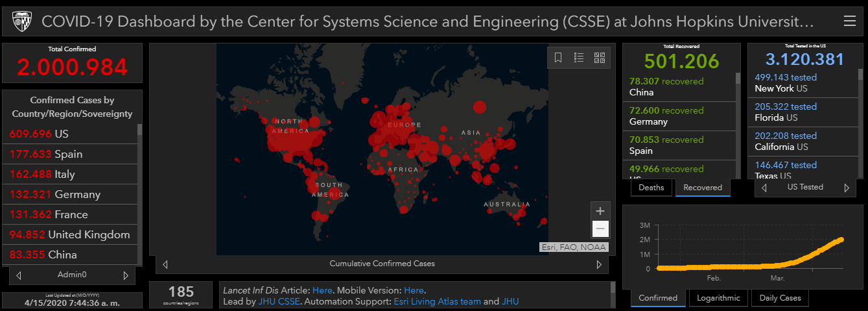Viewport: 868px width, 311px height.
Task: Click the Cumulative Confirmed Cases label
Action: tap(382, 264)
